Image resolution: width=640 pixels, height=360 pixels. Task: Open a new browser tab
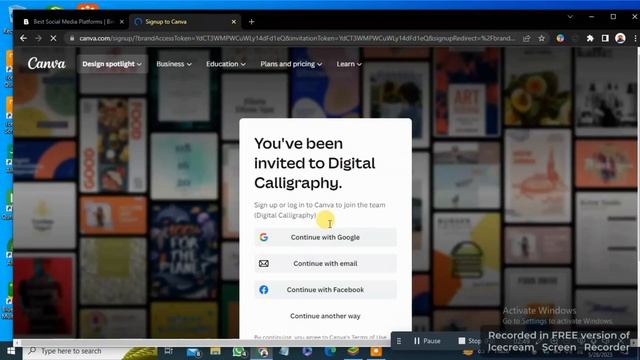251,22
